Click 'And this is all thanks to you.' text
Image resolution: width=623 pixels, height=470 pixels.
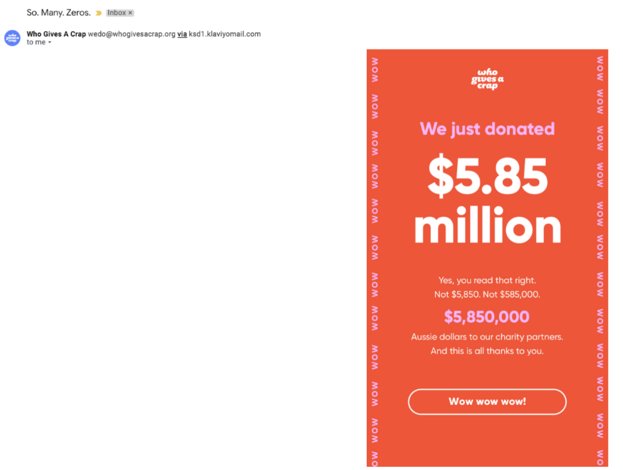pyautogui.click(x=487, y=351)
